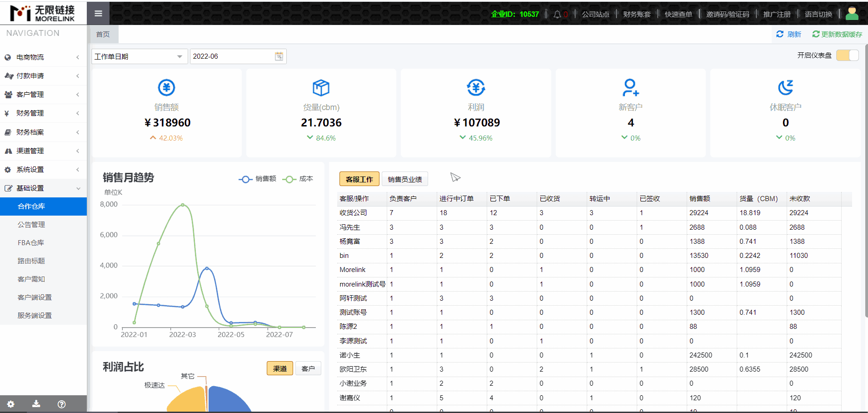Click the 更新数据缓存 button
The width and height of the screenshot is (868, 413).
pos(837,35)
